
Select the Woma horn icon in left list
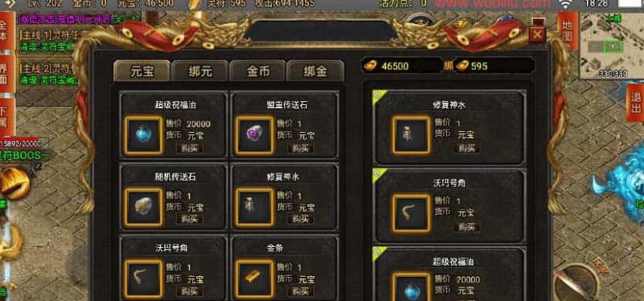click(x=144, y=278)
